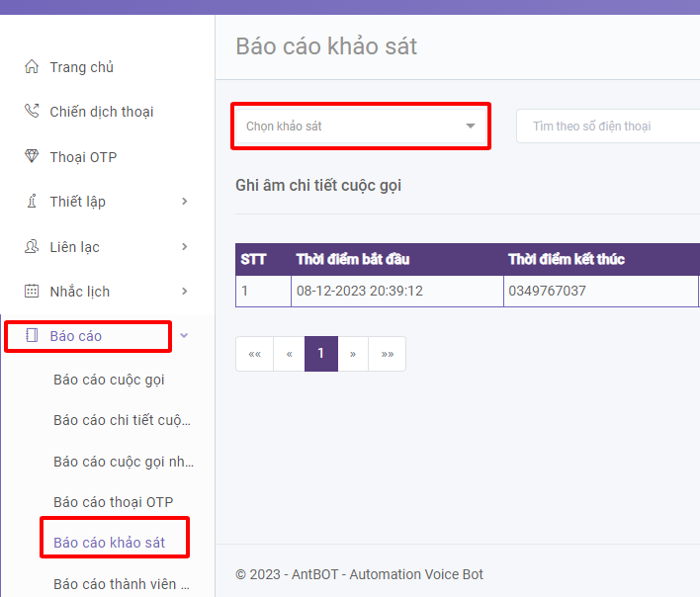Collapse the Báo cáo menu chevron
This screenshot has width=700, height=597.
click(184, 335)
